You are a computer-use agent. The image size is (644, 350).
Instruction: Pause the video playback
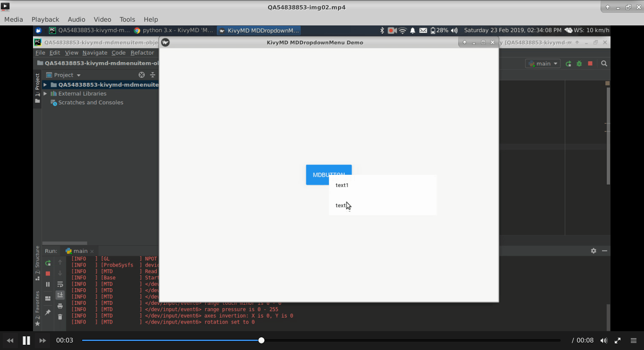(x=26, y=340)
